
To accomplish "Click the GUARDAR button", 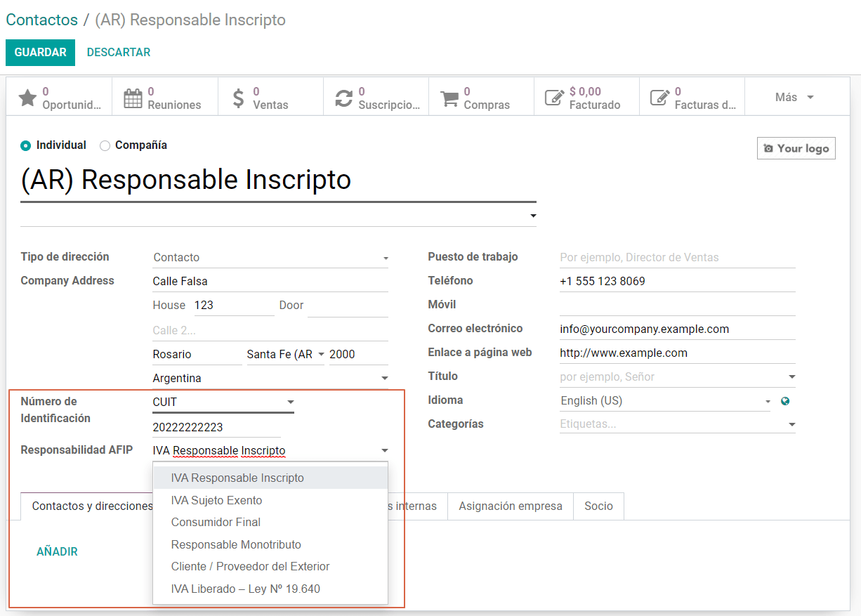I will point(40,53).
